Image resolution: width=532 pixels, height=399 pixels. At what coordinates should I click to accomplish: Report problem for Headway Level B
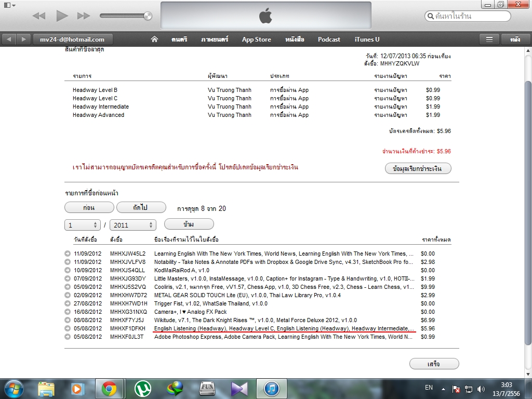pos(391,90)
